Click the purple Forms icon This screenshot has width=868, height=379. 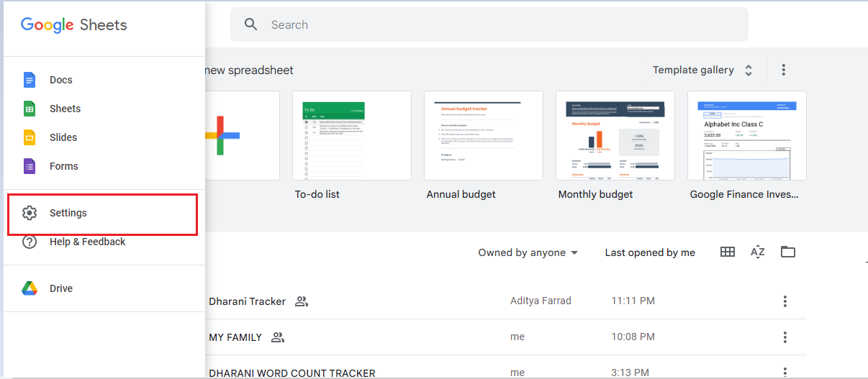pos(30,166)
